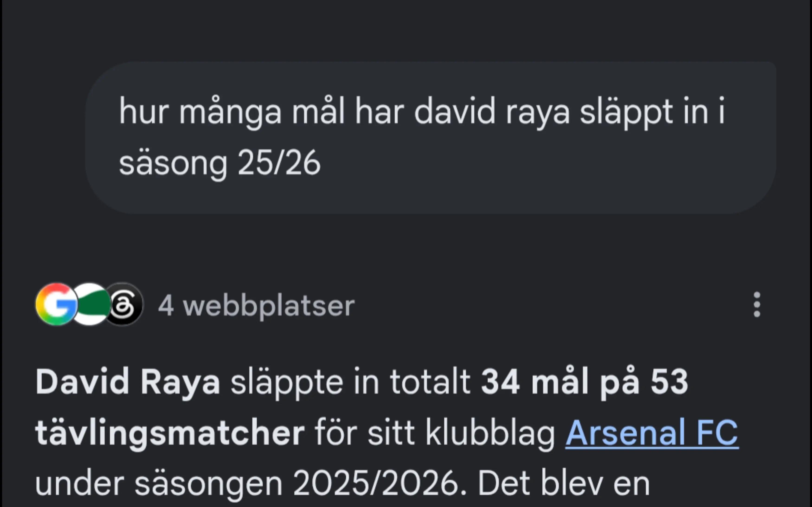Click the Threads source icon
Viewport: 812px width, 507px height.
click(x=123, y=304)
